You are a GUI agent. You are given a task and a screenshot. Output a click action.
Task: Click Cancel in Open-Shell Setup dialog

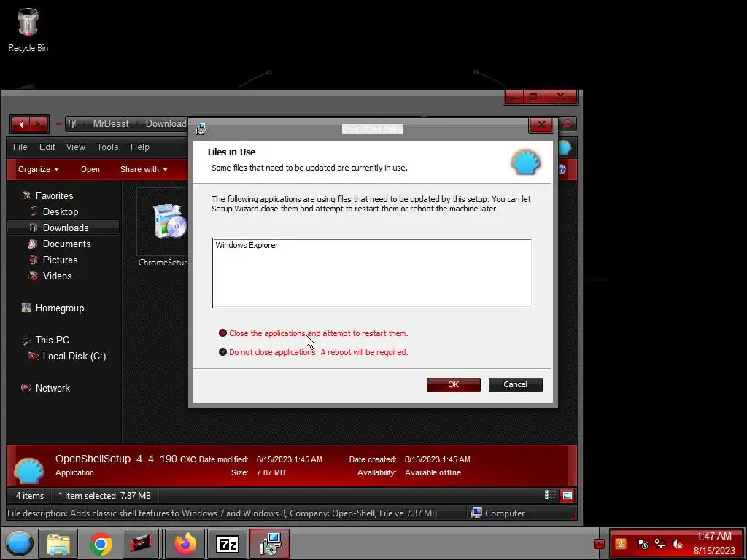pos(515,385)
